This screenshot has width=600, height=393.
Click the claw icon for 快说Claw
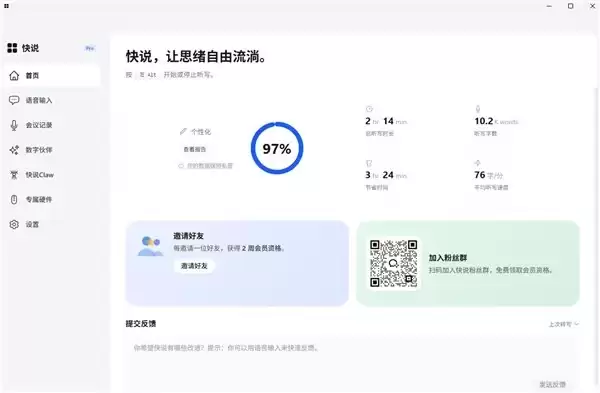[14, 175]
